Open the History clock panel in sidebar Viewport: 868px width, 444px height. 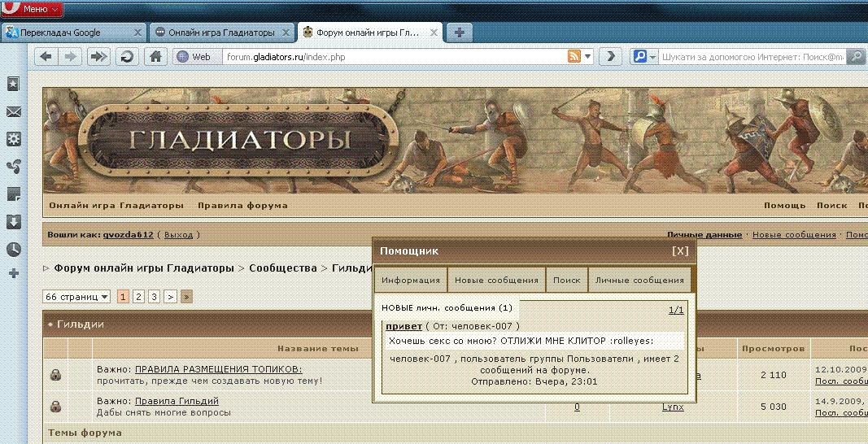13,250
